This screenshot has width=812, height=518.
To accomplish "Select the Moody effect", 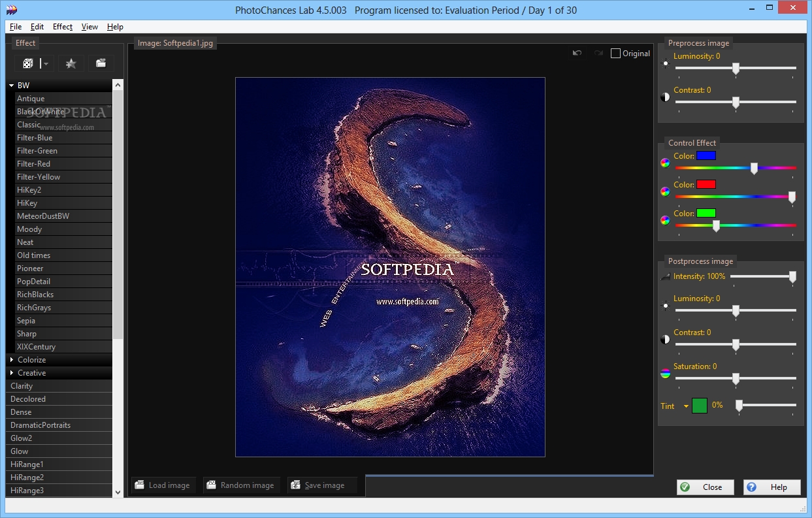I will click(63, 229).
